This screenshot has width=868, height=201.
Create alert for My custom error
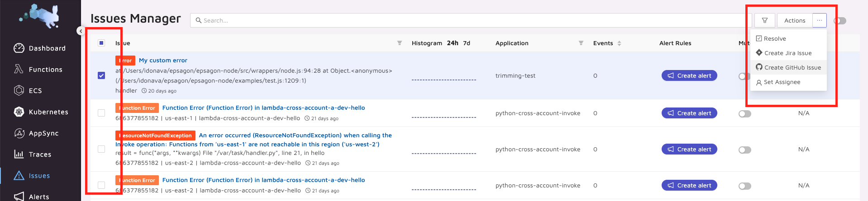[x=689, y=75]
